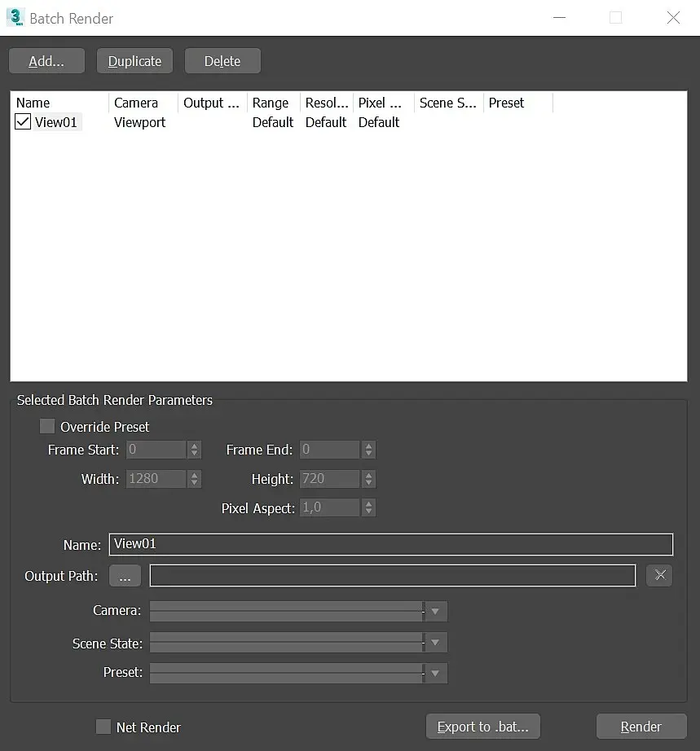This screenshot has height=751, width=700.
Task: Minimize the Batch Render window
Action: [559, 18]
